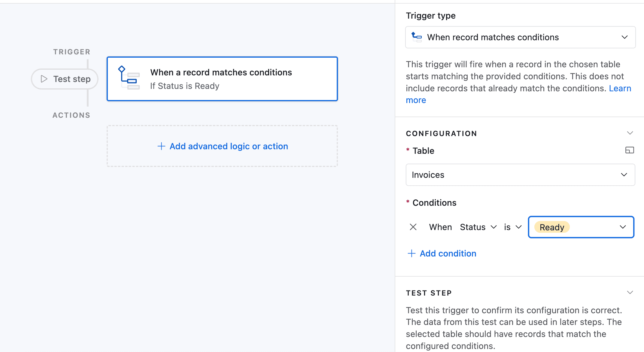
Task: Click the trigger card's record-conditions icon
Action: [x=129, y=78]
